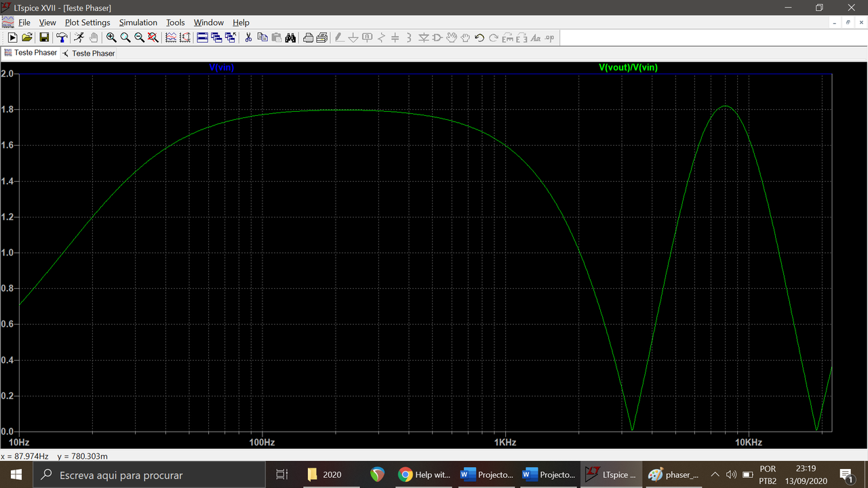Select the Rotate toolbar icon
The height and width of the screenshot is (488, 868).
click(x=508, y=38)
